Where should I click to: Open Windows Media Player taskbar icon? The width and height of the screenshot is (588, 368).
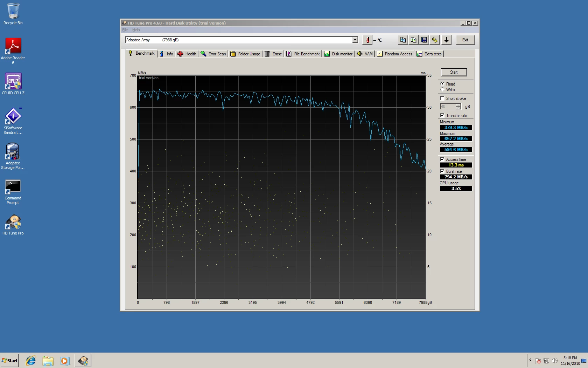[x=65, y=361]
